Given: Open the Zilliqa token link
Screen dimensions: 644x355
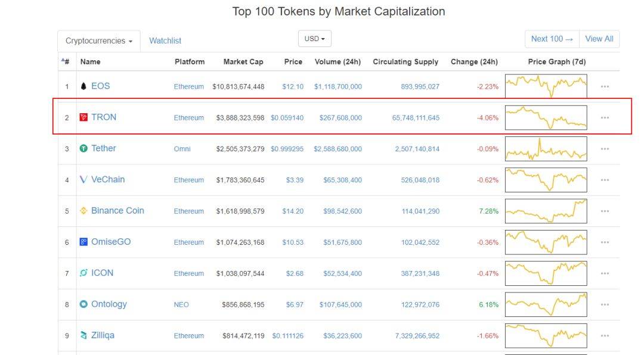Looking at the screenshot, I should 103,335.
